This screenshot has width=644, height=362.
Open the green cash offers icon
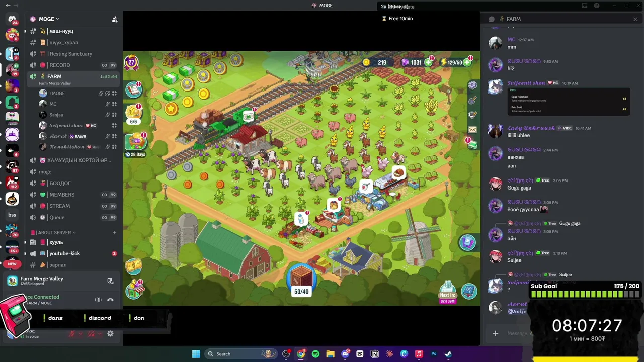coord(472,144)
